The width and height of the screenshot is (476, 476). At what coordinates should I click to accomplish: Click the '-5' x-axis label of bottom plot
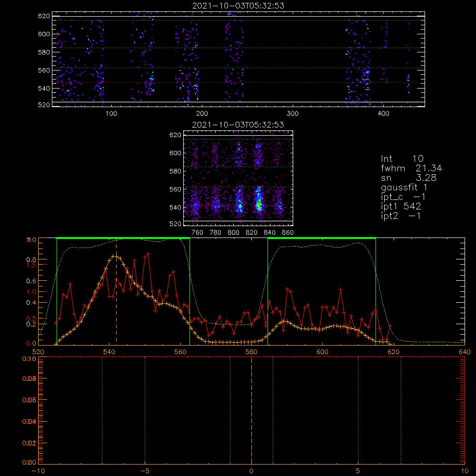click(145, 471)
